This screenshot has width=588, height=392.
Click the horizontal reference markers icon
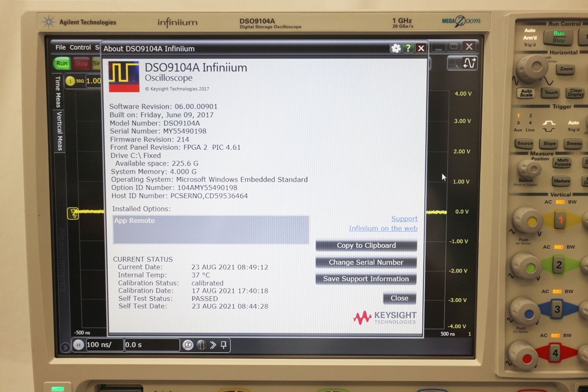coord(201,345)
